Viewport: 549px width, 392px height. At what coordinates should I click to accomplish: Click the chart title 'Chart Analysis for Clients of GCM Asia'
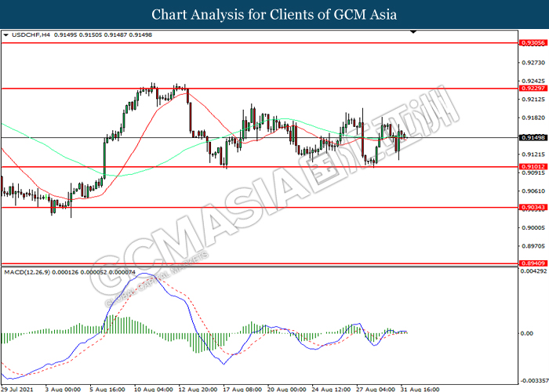pos(274,15)
